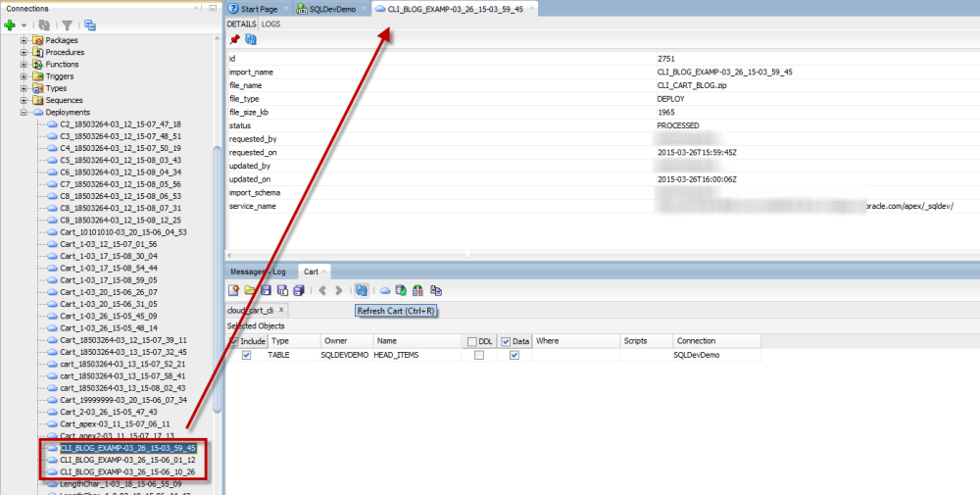Expand the Packages tree node
Image resolution: width=980 pixels, height=495 pixels.
pyautogui.click(x=24, y=40)
